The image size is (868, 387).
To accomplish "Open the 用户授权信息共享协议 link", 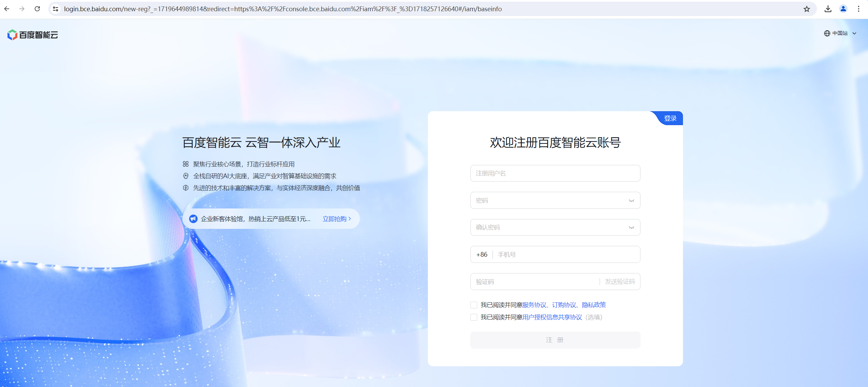I will 552,317.
